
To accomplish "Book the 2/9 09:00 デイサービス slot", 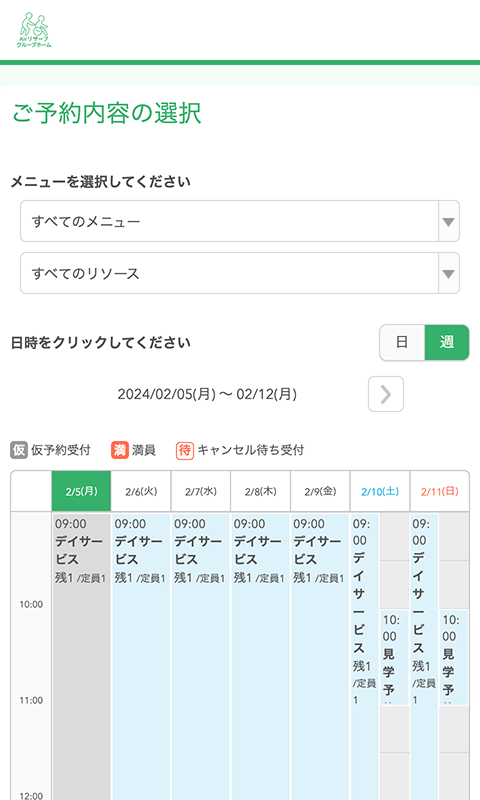I will (320, 657).
